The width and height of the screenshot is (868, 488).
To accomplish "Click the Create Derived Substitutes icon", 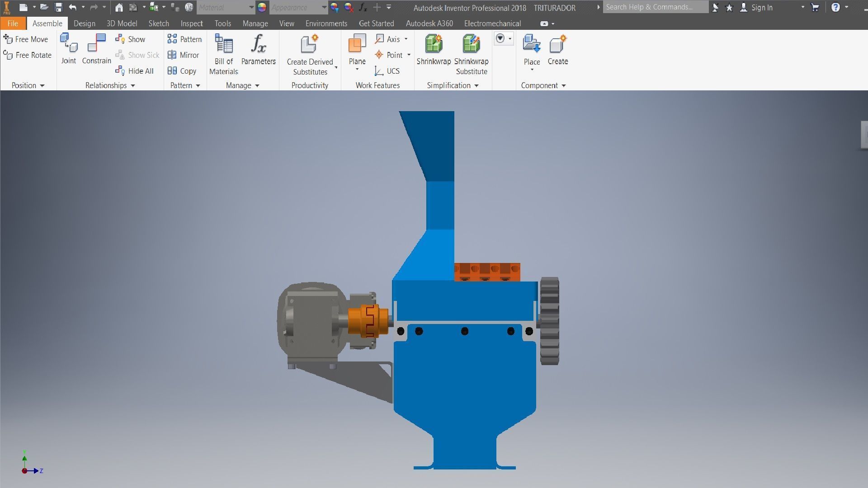I will 310,44.
